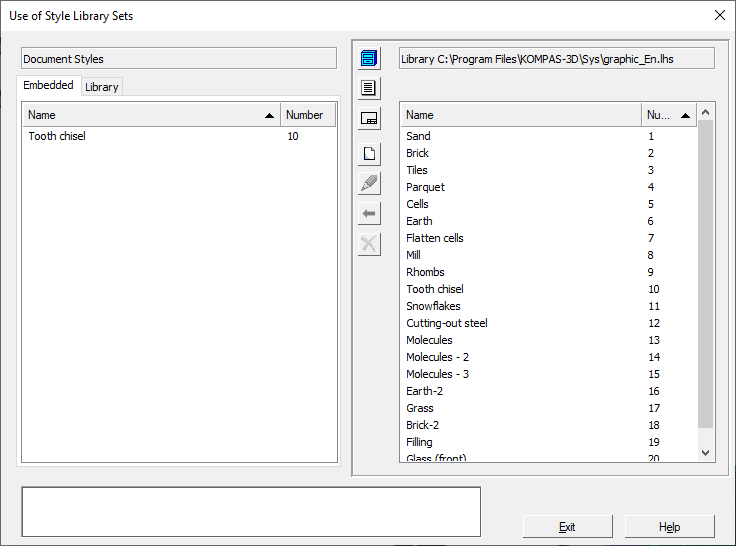Click the left arrow copy icon
The height and width of the screenshot is (546, 736).
369,213
